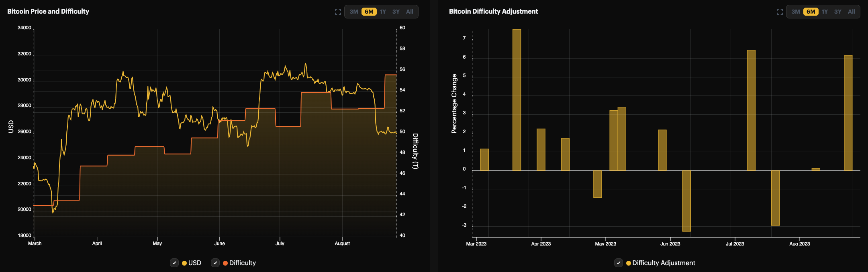Click the orange Difficulty legend color dot
Screen dimensions: 868x272
click(x=225, y=263)
